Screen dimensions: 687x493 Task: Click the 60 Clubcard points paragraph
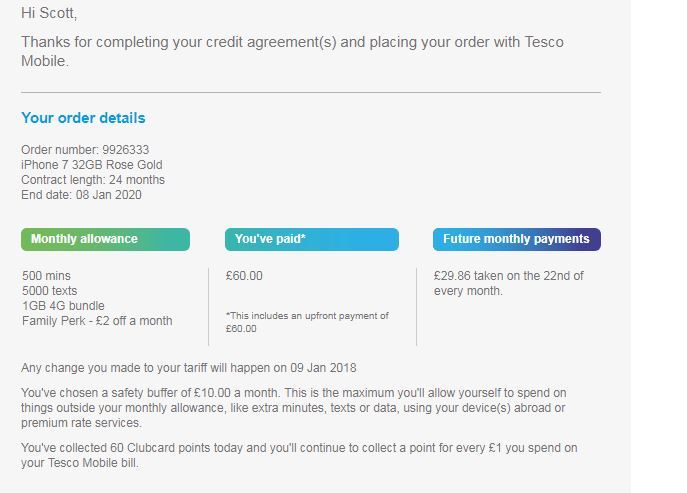[299, 455]
